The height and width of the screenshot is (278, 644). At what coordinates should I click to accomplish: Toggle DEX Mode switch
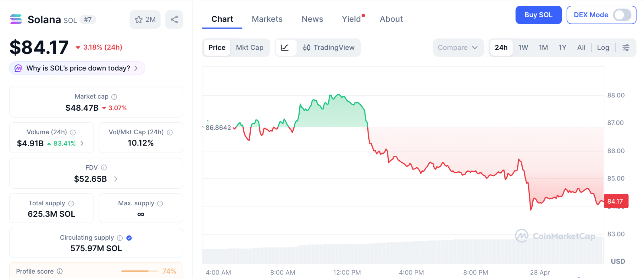622,15
